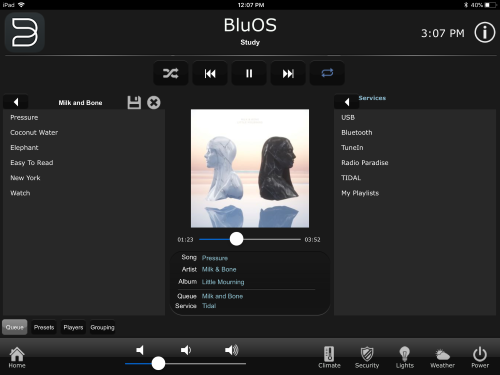Play Easy To Read from the queue
The width and height of the screenshot is (500, 375).
[84, 163]
